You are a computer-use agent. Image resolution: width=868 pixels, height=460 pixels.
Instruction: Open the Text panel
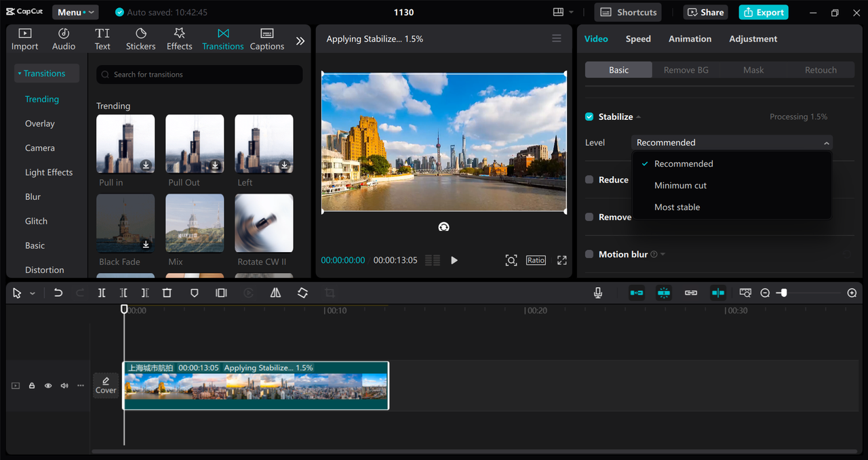coord(102,39)
